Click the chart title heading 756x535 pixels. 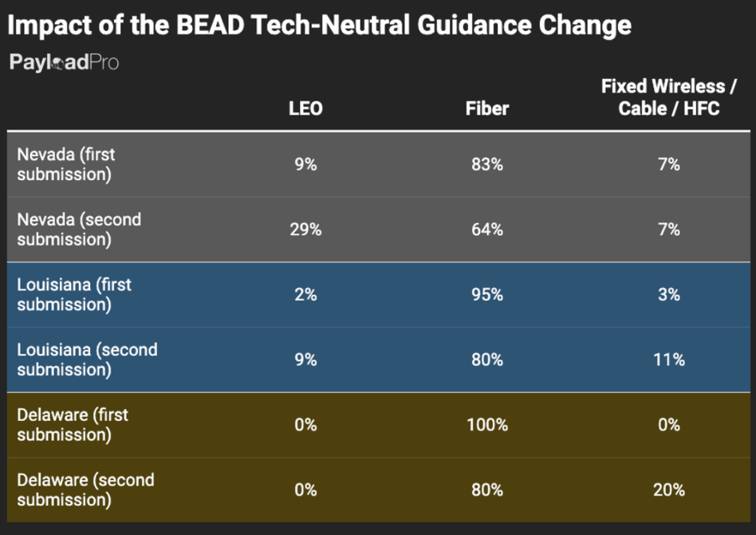pyautogui.click(x=320, y=25)
